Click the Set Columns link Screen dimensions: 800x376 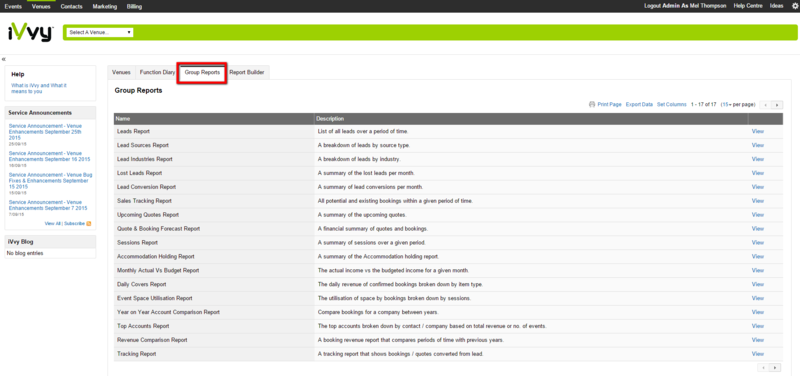(671, 104)
